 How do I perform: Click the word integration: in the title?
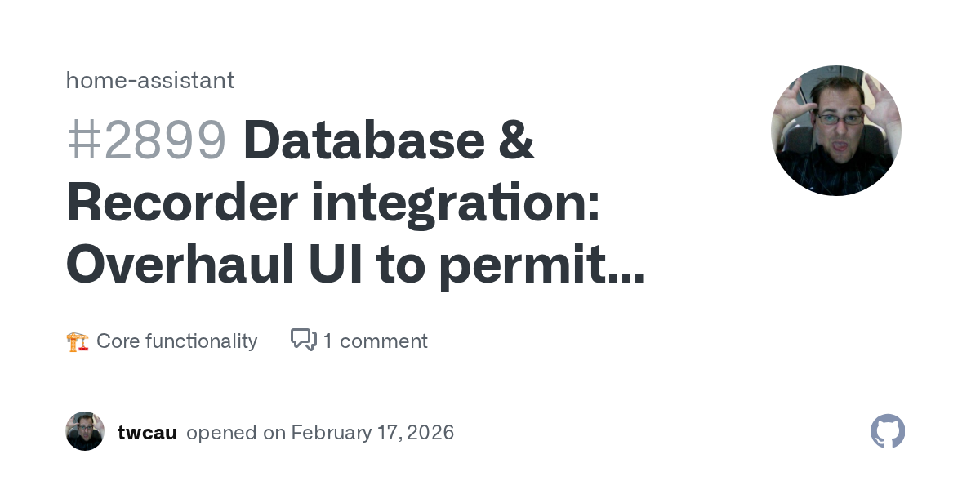455,203
